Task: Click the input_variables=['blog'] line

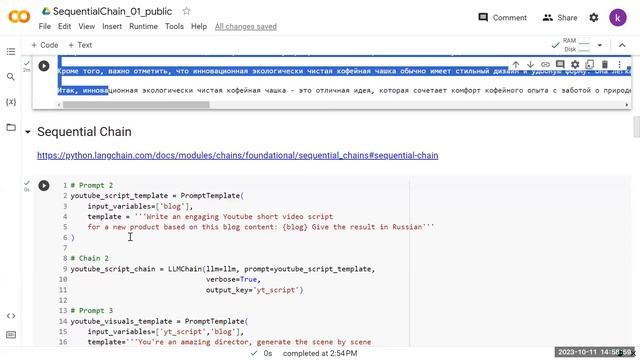Action: [x=140, y=206]
